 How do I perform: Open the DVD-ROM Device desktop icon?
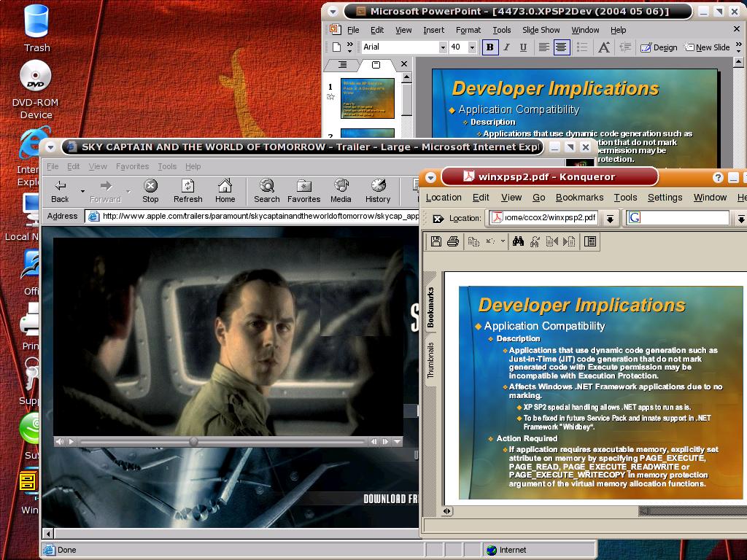pyautogui.click(x=36, y=90)
